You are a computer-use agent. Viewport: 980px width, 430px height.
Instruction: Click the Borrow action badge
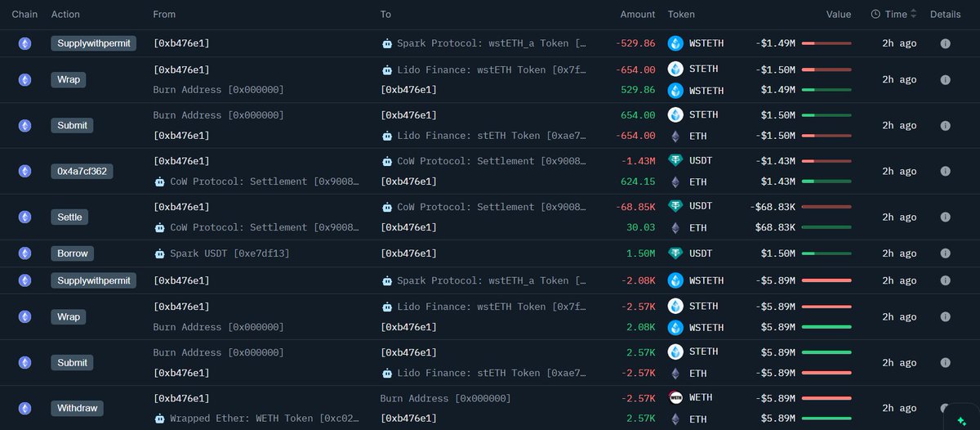pyautogui.click(x=72, y=253)
